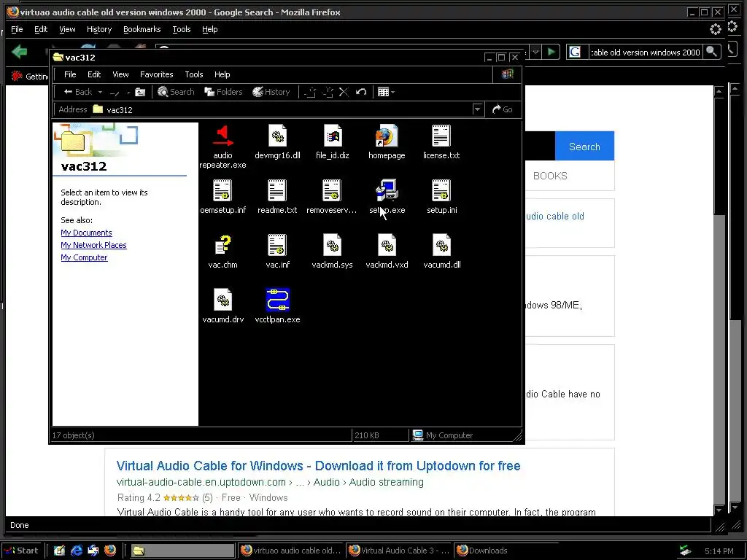Select the devmgr16.dll file icon
This screenshot has height=560, width=747.
(277, 136)
